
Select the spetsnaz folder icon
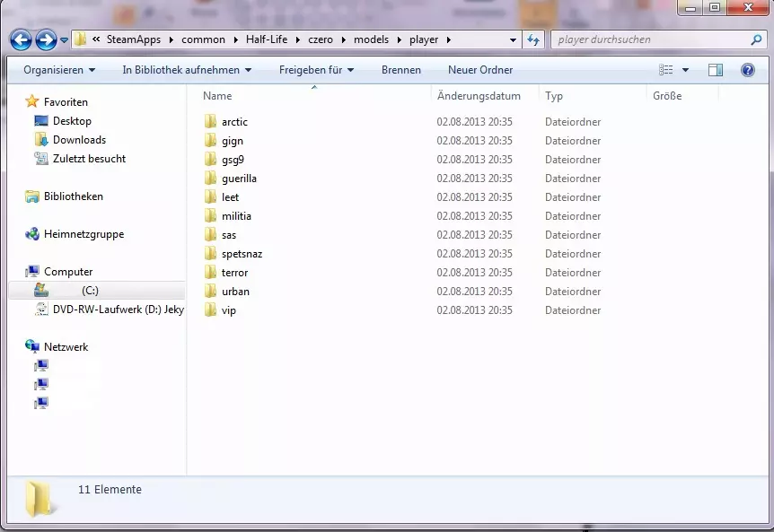click(210, 253)
